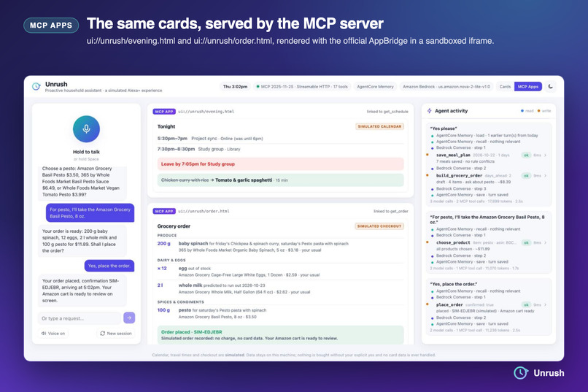Click the Thu 3:02pm time chip
This screenshot has height=392, width=588.
tap(235, 87)
